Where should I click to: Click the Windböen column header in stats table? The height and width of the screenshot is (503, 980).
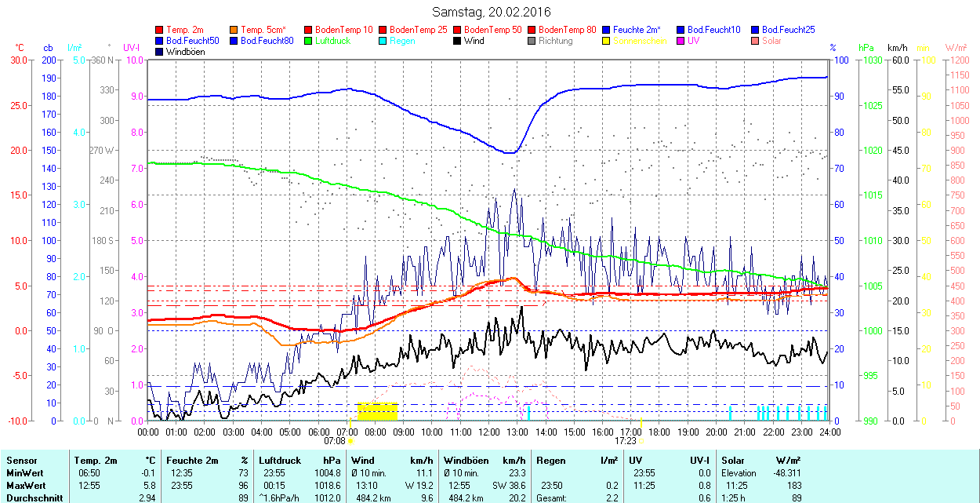466,461
